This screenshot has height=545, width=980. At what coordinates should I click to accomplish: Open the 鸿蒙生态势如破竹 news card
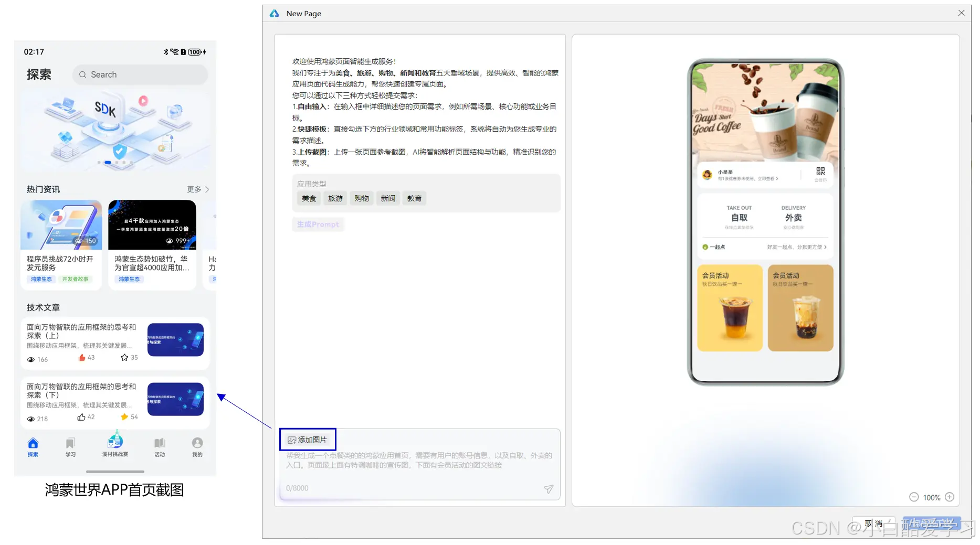152,244
